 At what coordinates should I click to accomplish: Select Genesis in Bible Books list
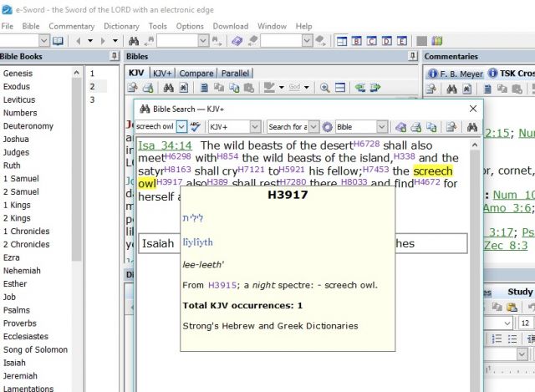18,74
